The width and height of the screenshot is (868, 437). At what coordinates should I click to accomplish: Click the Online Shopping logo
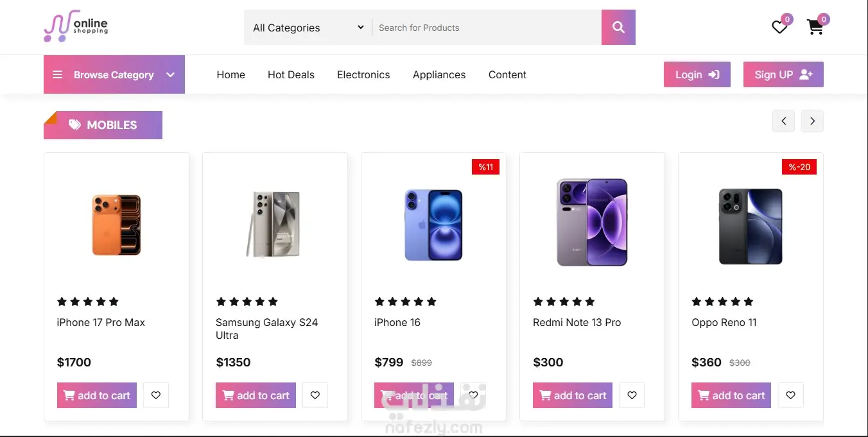tap(76, 27)
